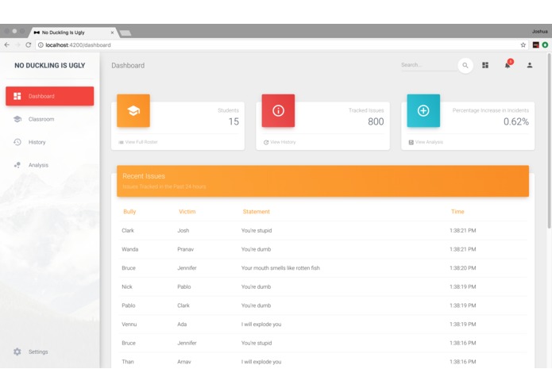Viewport: 552px width, 392px height.
Task: Go to History in the sidebar
Action: (x=49, y=142)
